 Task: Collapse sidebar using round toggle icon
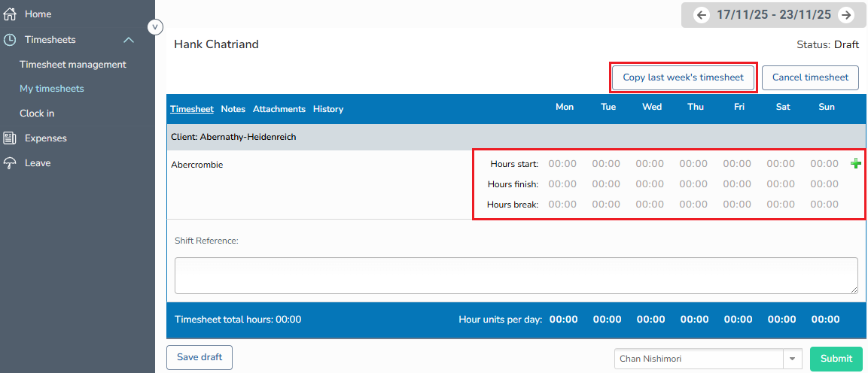[155, 26]
